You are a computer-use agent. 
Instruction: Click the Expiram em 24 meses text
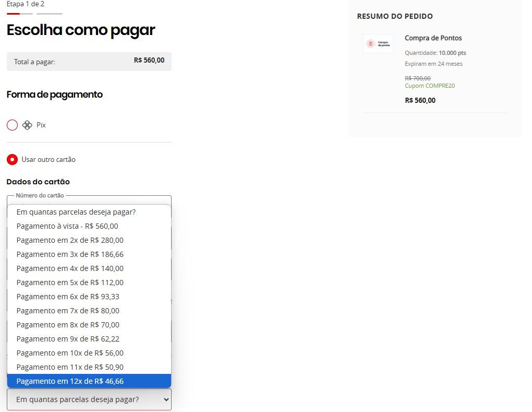(433, 64)
